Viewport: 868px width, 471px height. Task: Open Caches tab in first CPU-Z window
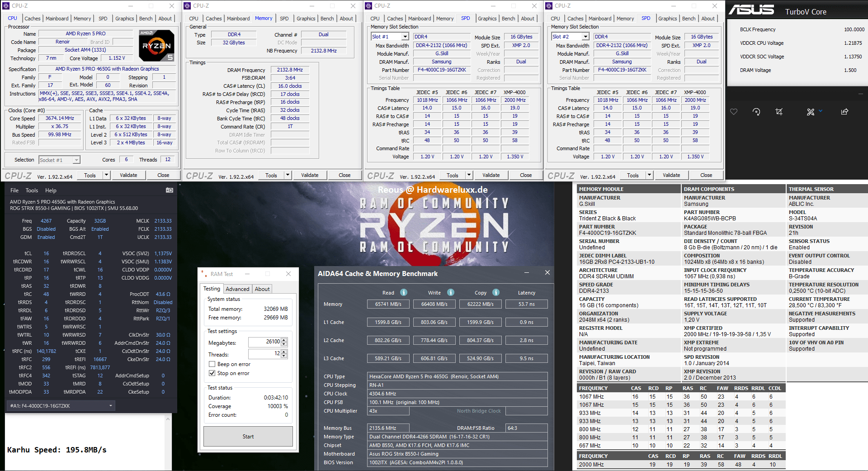click(33, 19)
